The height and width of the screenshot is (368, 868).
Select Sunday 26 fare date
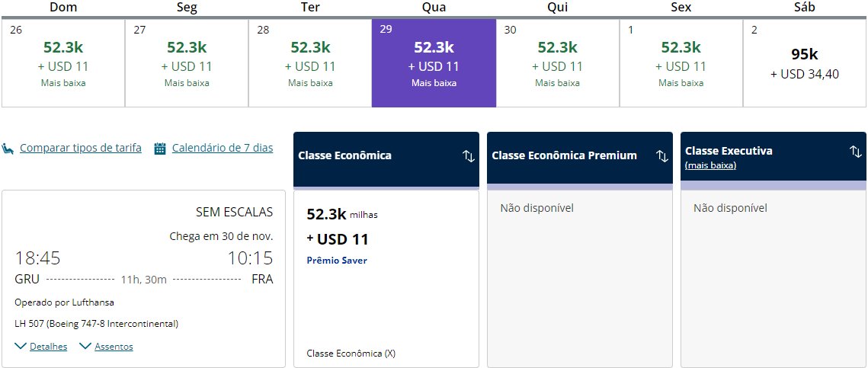coord(63,63)
